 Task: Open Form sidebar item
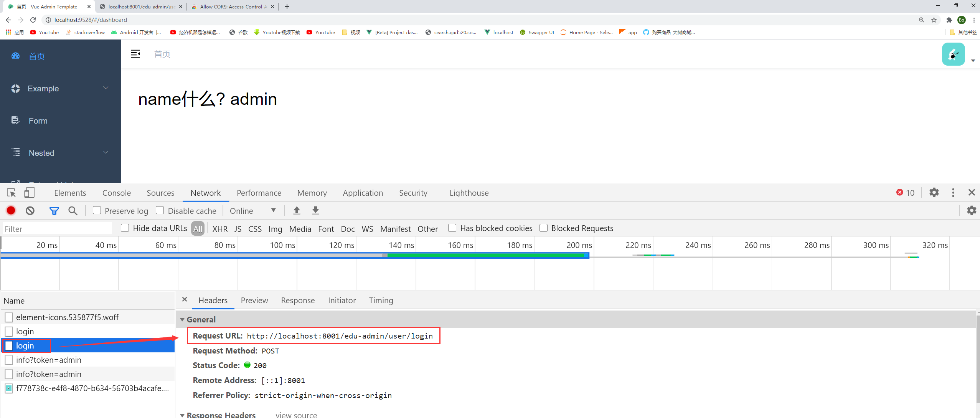(60, 121)
